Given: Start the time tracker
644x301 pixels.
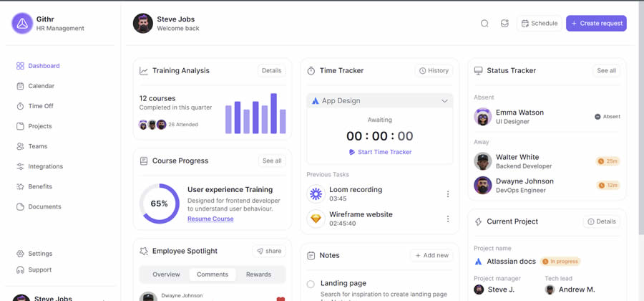Looking at the screenshot, I should 380,152.
